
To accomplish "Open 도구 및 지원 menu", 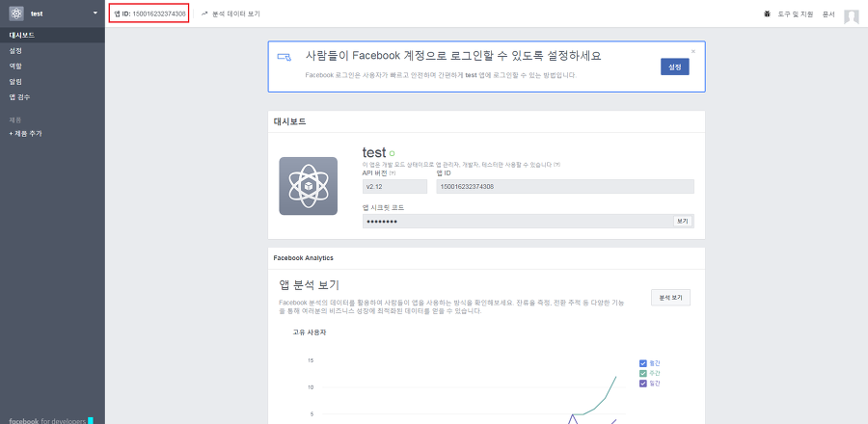I will click(796, 13).
